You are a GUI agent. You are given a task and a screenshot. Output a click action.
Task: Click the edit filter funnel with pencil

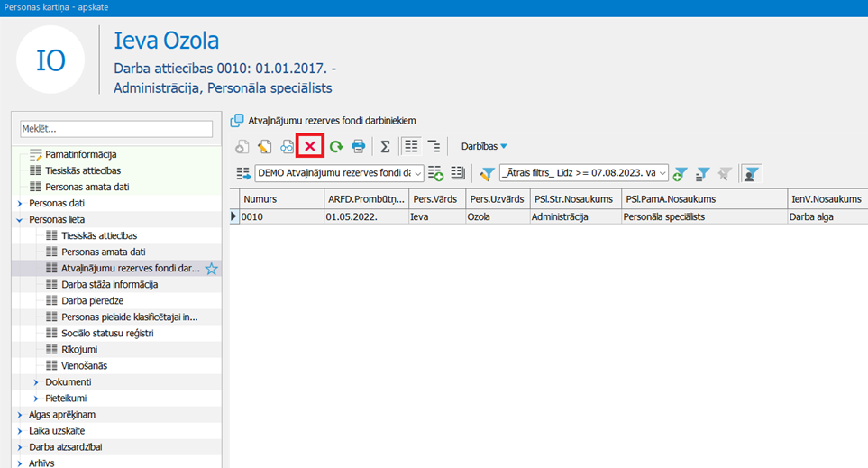click(487, 174)
